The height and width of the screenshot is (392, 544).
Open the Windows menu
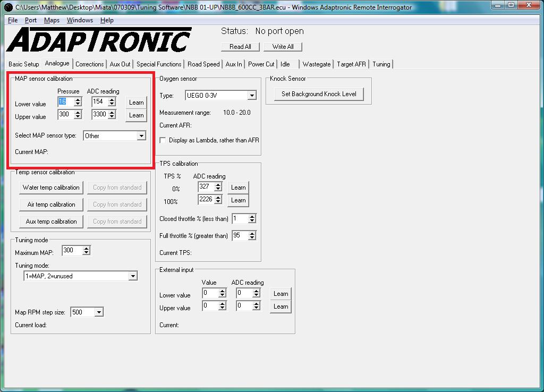80,20
